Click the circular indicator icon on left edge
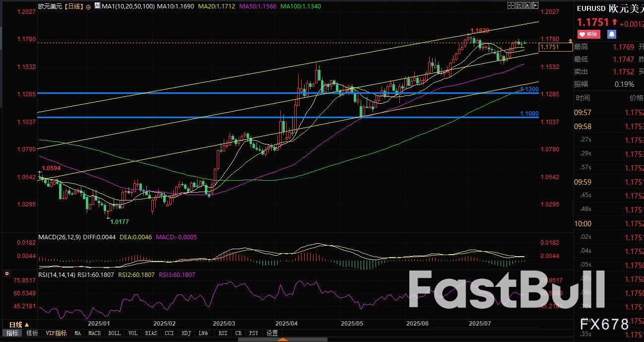The image size is (644, 342). click(x=6, y=274)
